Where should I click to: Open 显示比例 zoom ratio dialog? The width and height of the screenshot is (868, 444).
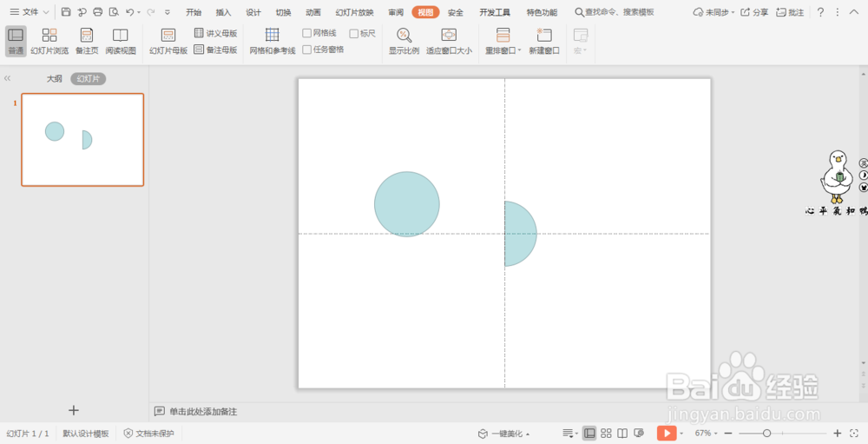(404, 42)
